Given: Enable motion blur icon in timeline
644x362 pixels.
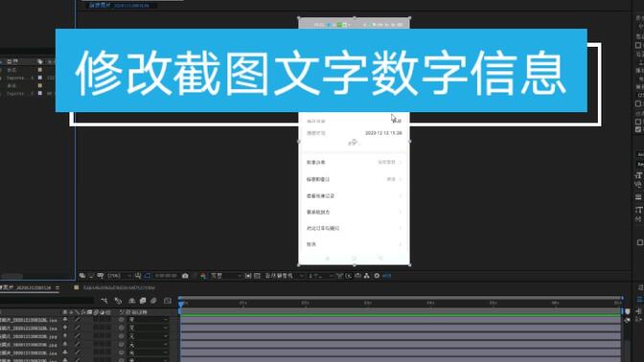Looking at the screenshot, I should pyautogui.click(x=153, y=301).
